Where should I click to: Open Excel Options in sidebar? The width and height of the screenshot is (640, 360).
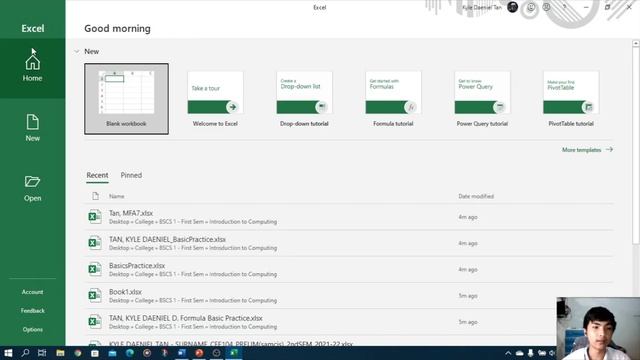click(33, 329)
